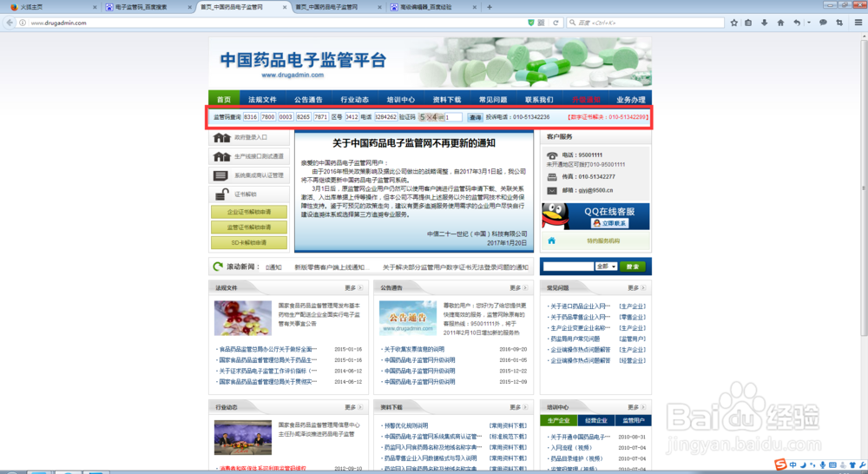Click the green 搜索 button
The width and height of the screenshot is (868, 474).
point(632,267)
